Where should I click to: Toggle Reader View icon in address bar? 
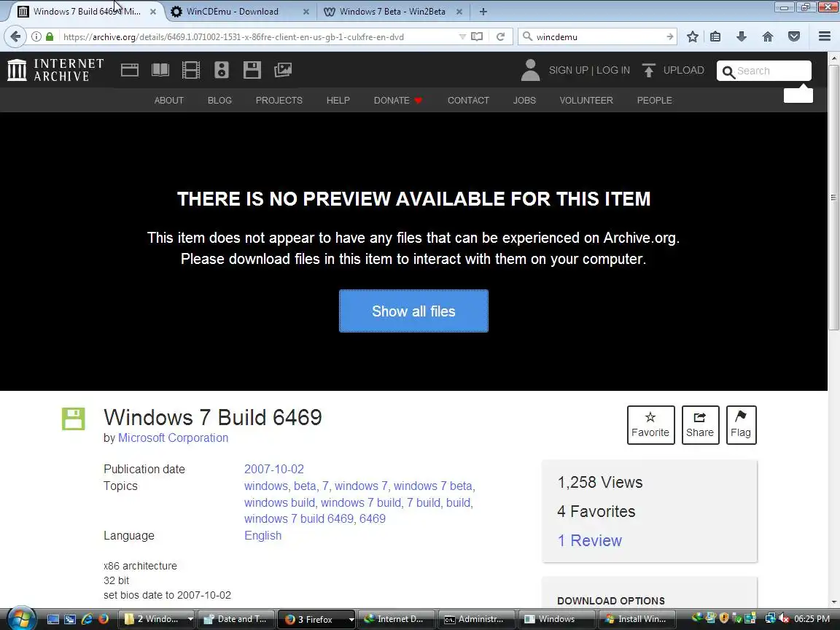476,36
